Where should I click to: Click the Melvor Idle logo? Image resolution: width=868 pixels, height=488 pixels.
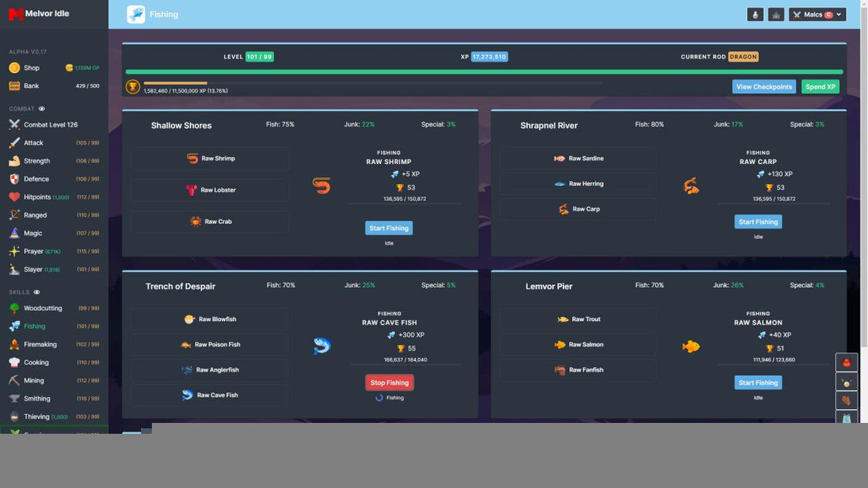[x=39, y=14]
